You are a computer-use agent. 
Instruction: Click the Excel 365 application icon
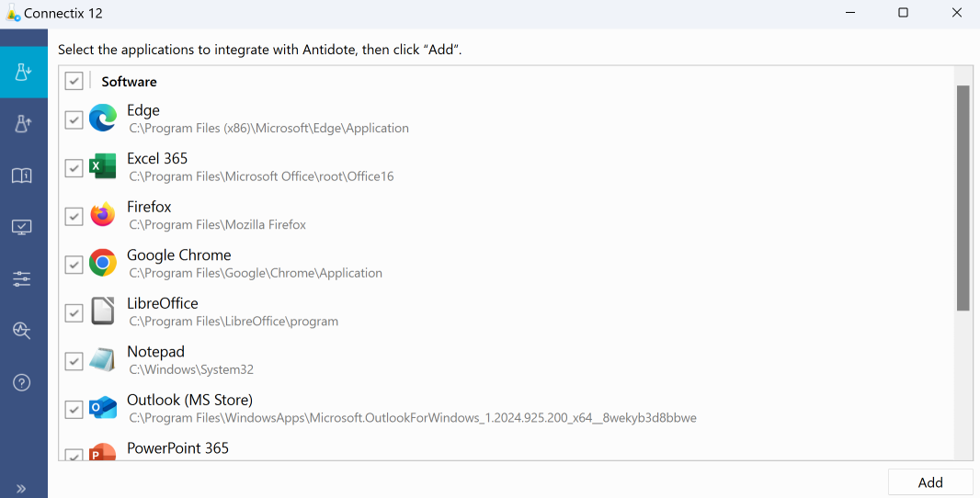[103, 167]
